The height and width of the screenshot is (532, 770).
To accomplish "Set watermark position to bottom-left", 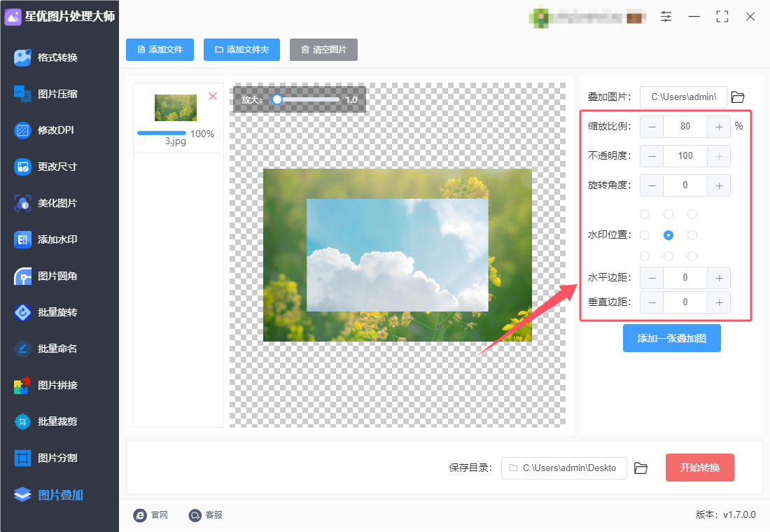I will pyautogui.click(x=645, y=256).
